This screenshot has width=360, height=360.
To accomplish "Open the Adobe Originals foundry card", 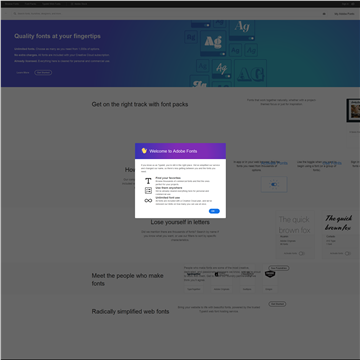I will [222, 279].
